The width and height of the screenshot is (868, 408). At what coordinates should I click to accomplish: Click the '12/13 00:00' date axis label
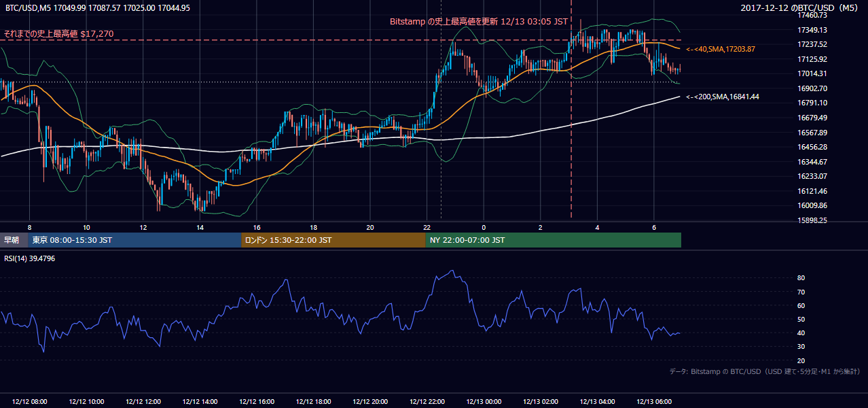click(484, 402)
